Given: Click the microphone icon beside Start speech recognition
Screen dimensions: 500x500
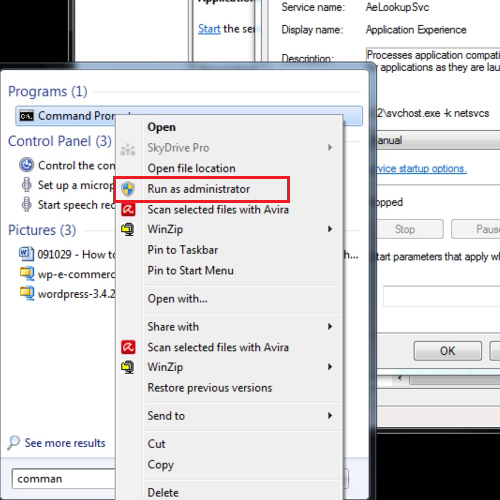Looking at the screenshot, I should coord(27,204).
